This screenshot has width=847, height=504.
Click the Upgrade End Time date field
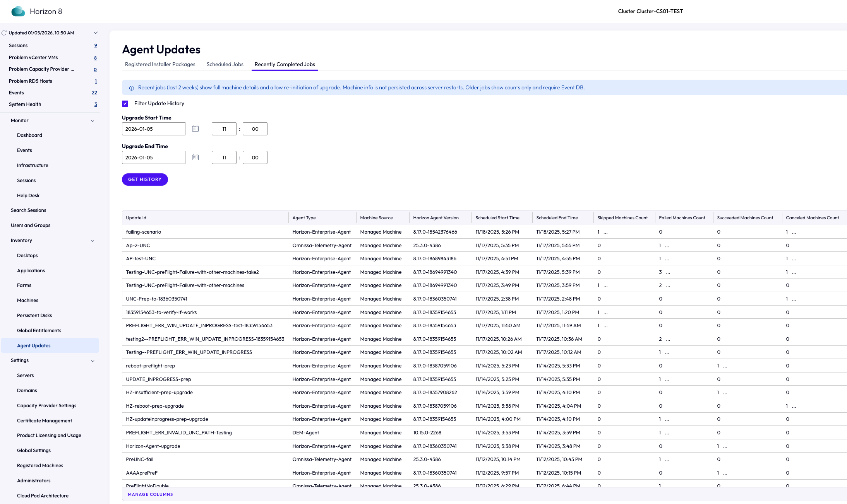[x=154, y=157]
